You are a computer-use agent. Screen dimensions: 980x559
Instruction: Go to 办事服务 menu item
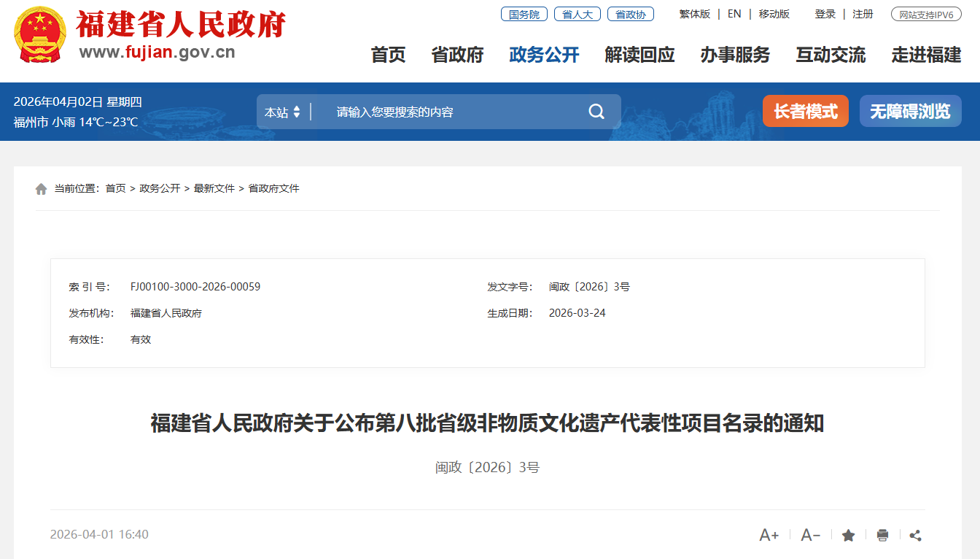tap(735, 55)
